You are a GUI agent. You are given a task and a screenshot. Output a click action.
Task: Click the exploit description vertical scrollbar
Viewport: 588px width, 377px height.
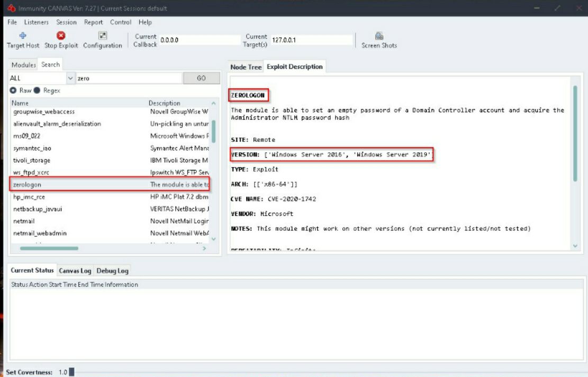point(575,134)
